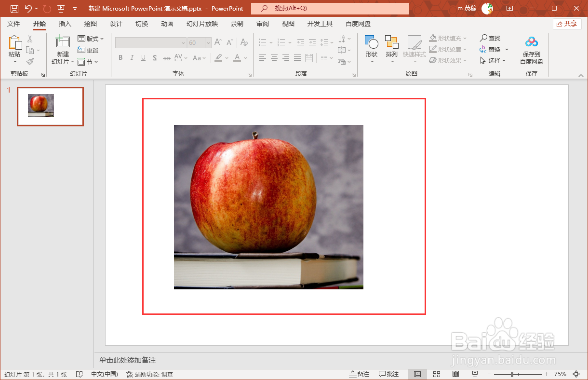Open the Shapes gallery 形状
The image size is (588, 380).
coord(371,50)
